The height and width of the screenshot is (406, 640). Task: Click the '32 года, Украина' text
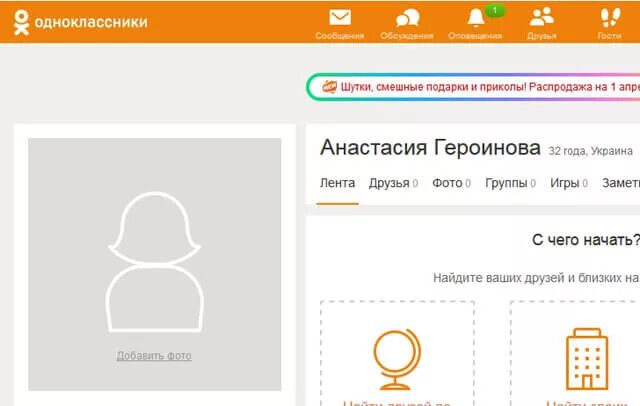[x=590, y=151]
